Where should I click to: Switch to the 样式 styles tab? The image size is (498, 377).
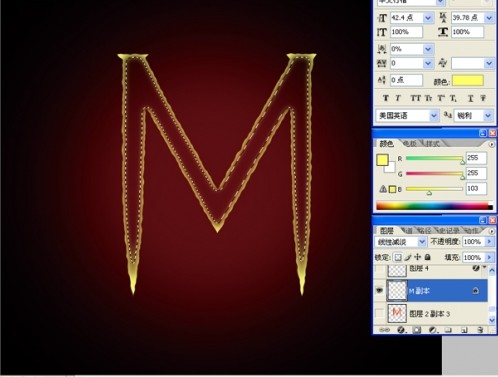point(433,144)
